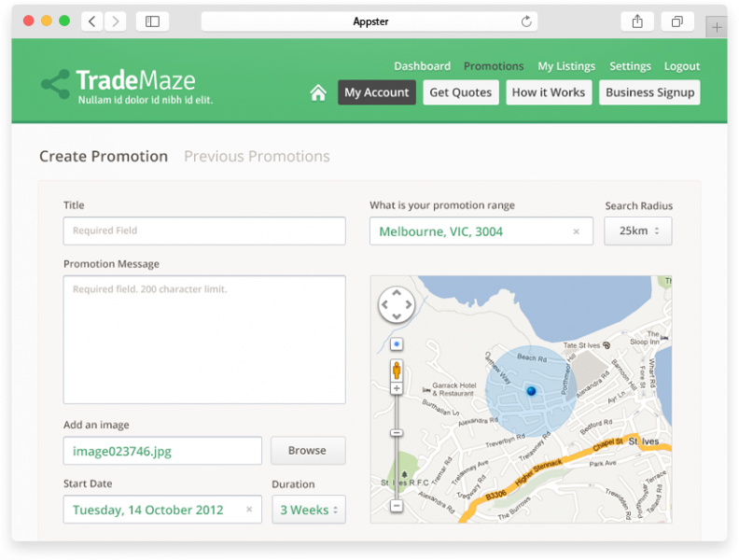
Task: Zoom in the map with plus button
Action: (397, 388)
